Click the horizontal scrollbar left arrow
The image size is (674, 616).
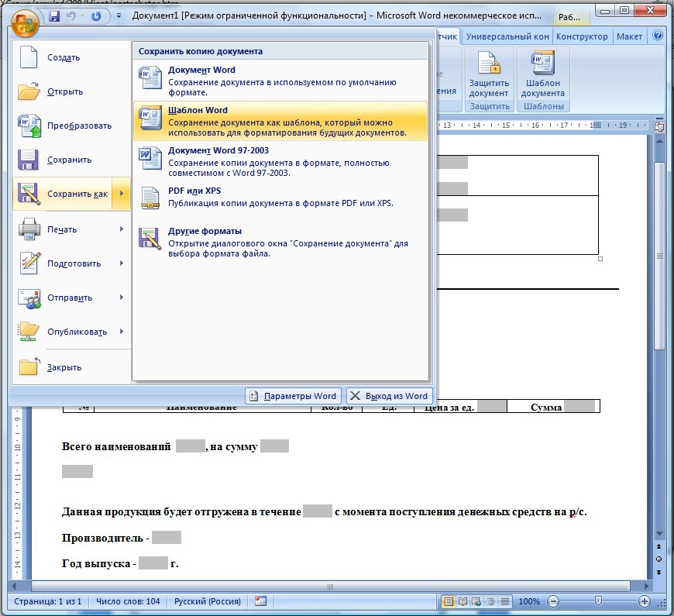tap(14, 586)
